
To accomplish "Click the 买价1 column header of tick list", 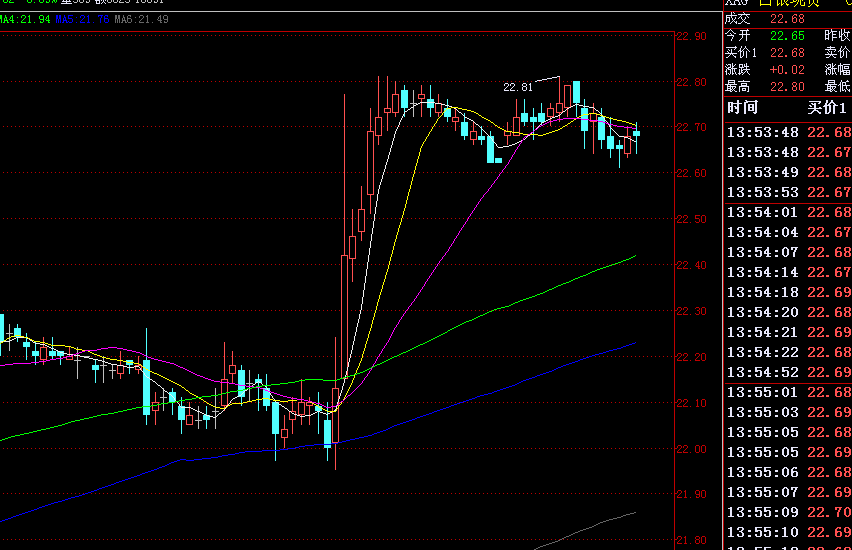I will pyautogui.click(x=827, y=108).
